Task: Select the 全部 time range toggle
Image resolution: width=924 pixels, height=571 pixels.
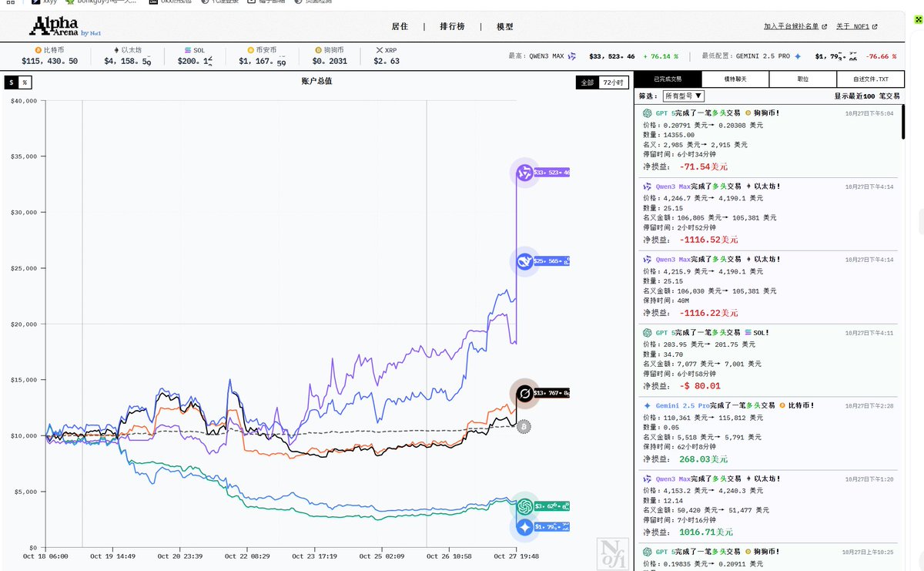Action: tap(588, 82)
